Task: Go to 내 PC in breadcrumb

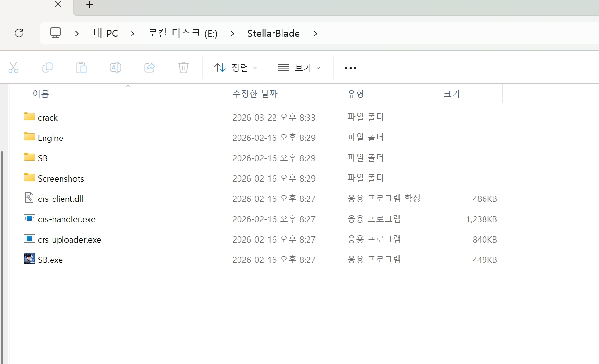Action: coord(106,34)
